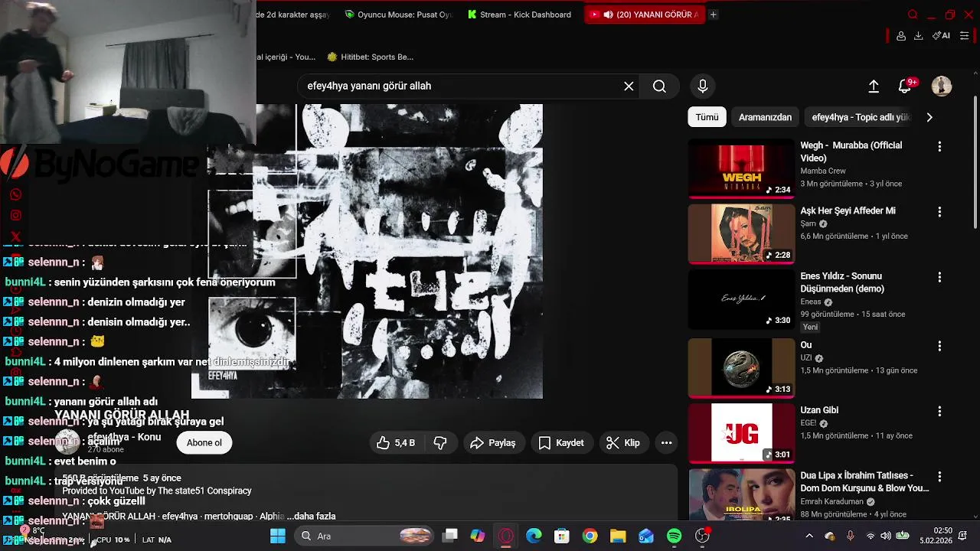This screenshot has height=551, width=980.
Task: Create a clip with Klip button
Action: 623,443
